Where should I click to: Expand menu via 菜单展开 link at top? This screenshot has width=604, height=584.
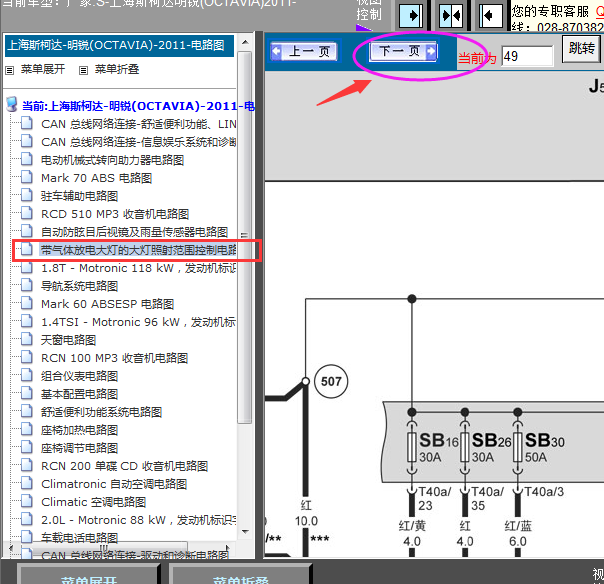tap(42, 69)
